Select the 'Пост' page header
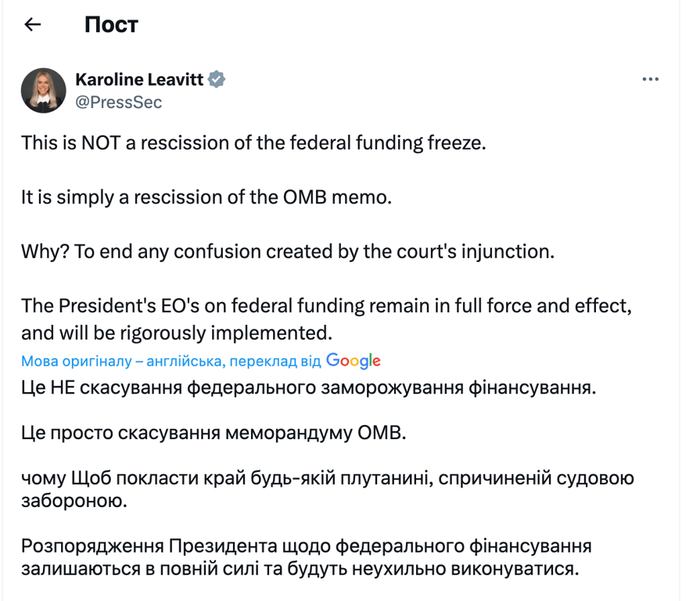Screen dimensions: 700x601 point(110,24)
